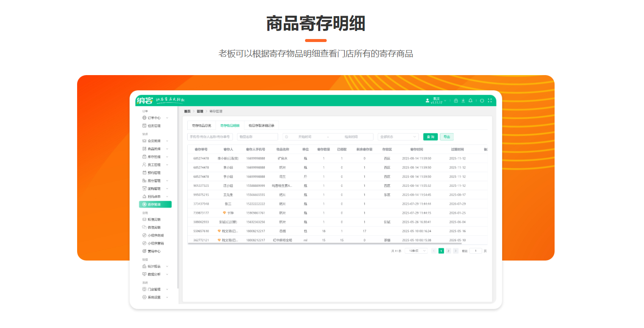This screenshot has width=644, height=328.
Task: Open the 营销中心 marketing center
Action: pos(154,251)
